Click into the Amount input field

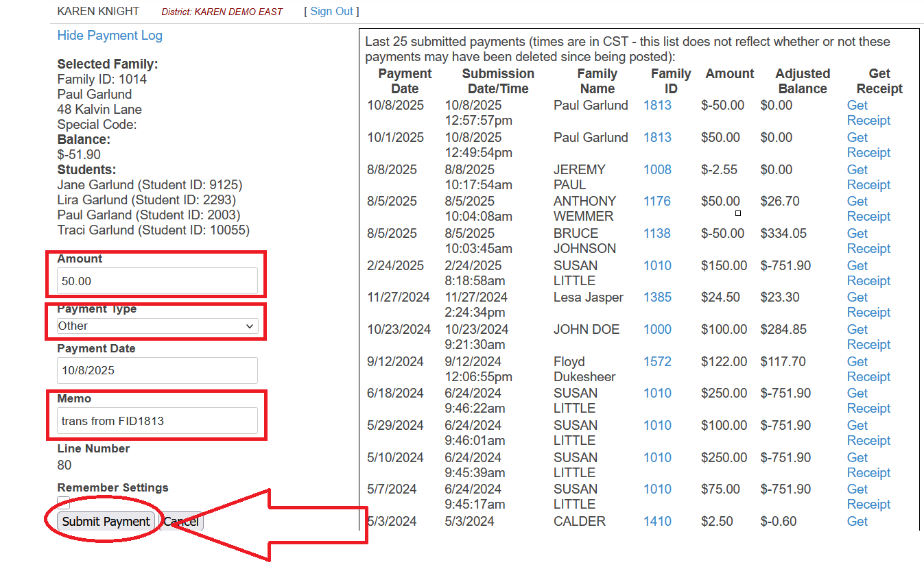click(x=157, y=281)
